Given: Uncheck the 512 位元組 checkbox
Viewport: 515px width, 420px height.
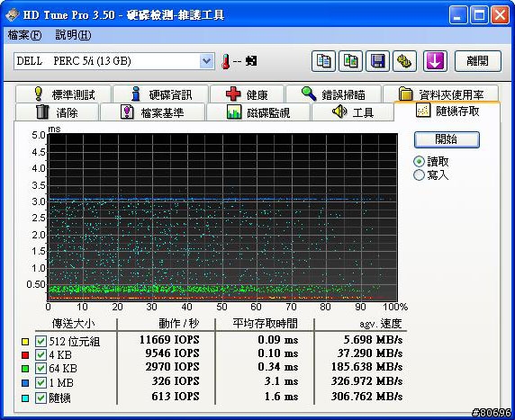Looking at the screenshot, I should [41, 341].
